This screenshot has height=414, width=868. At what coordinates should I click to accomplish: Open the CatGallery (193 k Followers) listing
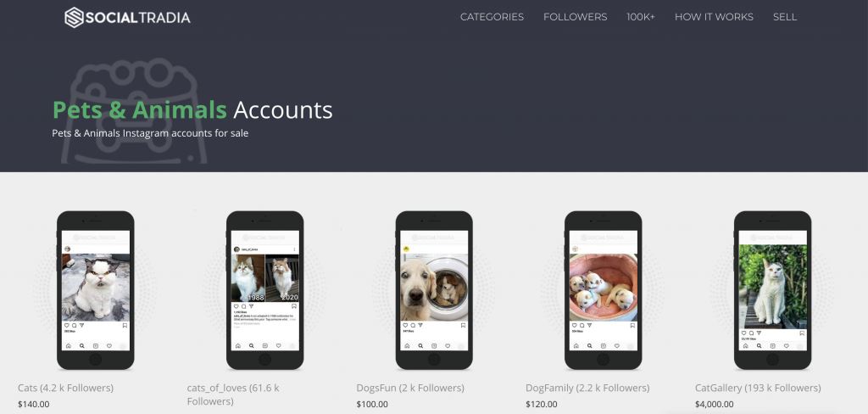point(758,388)
